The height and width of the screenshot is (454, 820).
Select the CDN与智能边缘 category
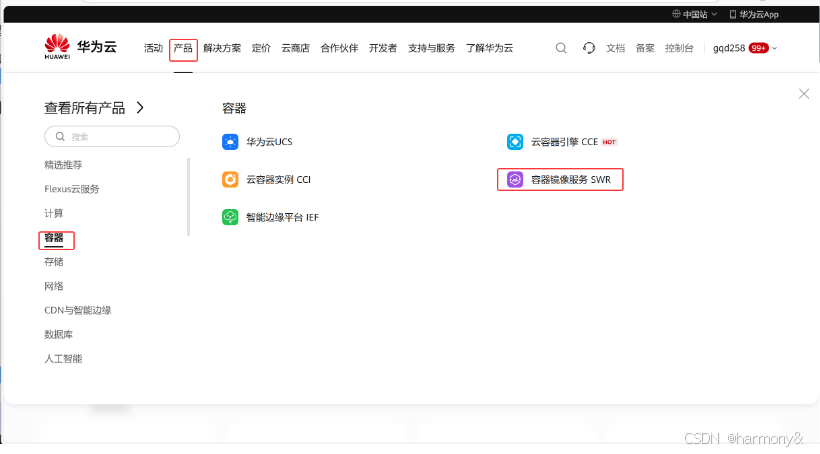pos(77,310)
